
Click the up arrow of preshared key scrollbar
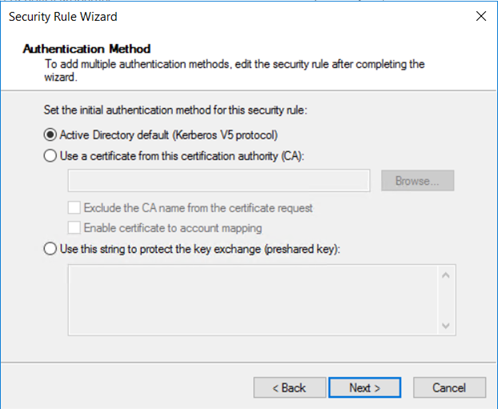tap(446, 275)
